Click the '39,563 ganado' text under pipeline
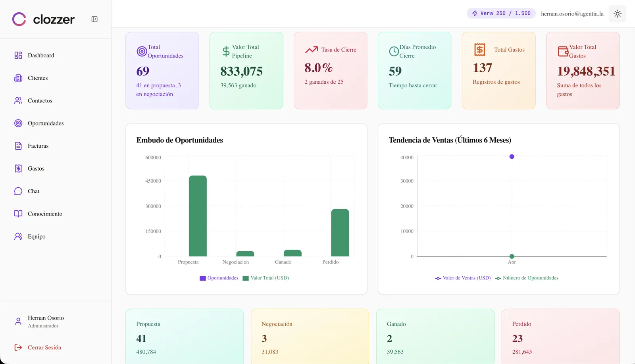 [238, 85]
